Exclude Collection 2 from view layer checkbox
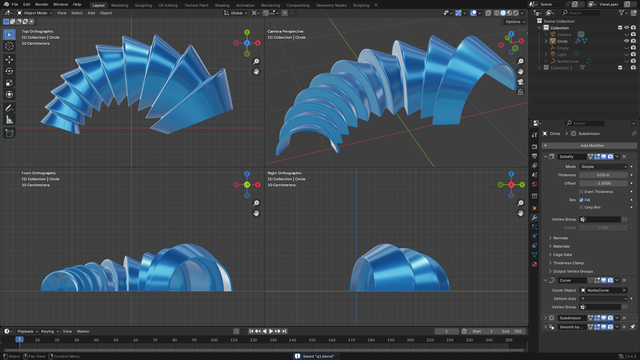 [x=620, y=68]
